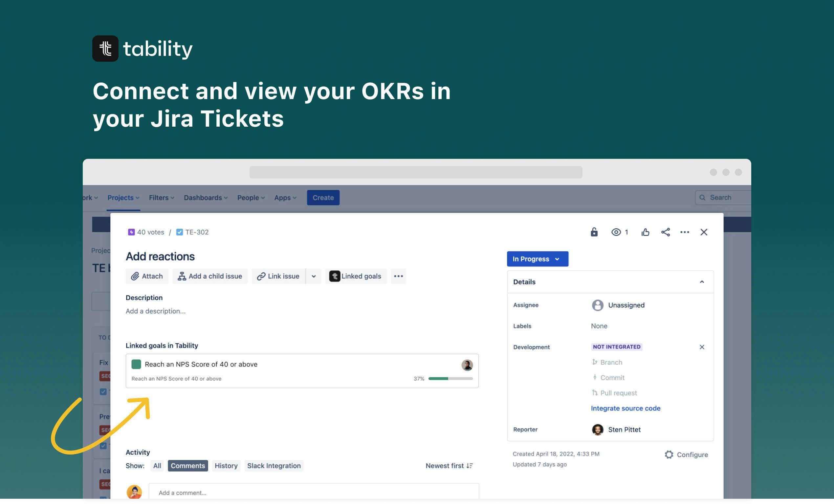Click the blue task icon beside TE-302

[179, 232]
